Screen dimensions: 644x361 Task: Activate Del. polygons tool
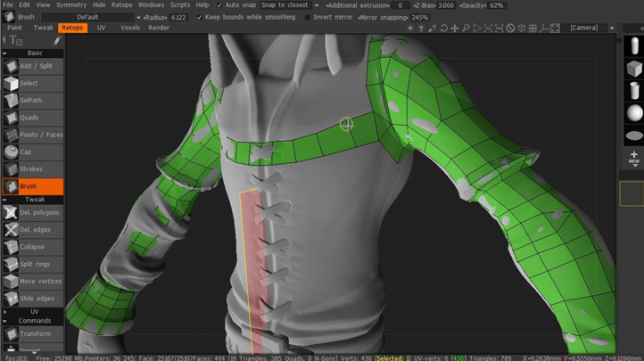[x=33, y=212]
